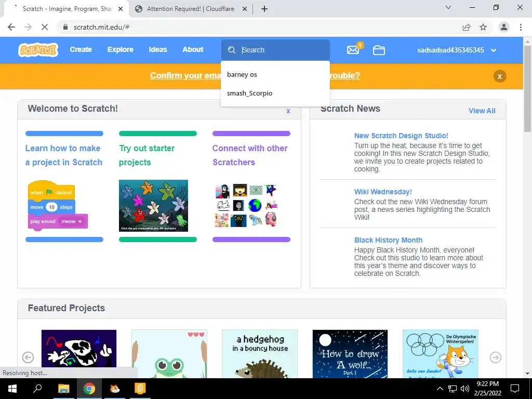Open the frog featured project thumbnail
532x399 pixels.
[x=169, y=354]
